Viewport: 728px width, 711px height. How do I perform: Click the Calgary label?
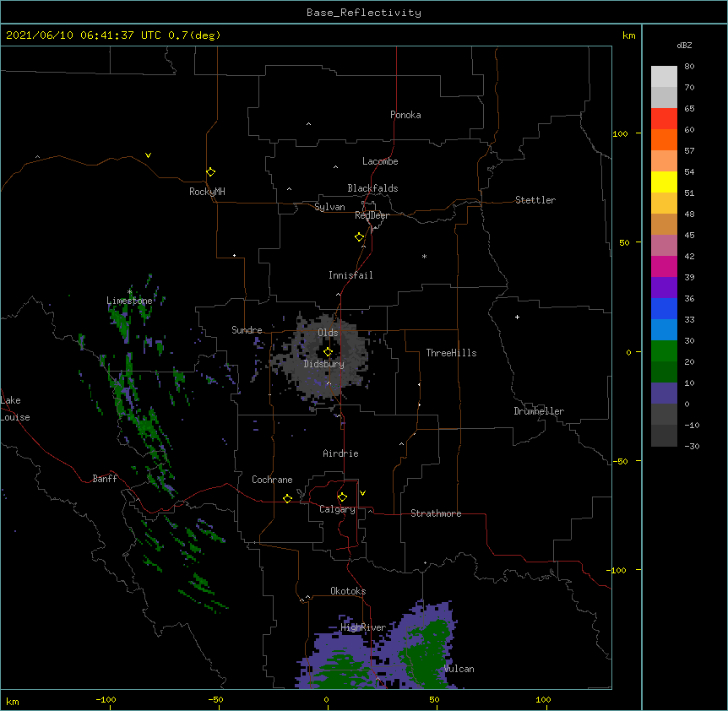[337, 509]
